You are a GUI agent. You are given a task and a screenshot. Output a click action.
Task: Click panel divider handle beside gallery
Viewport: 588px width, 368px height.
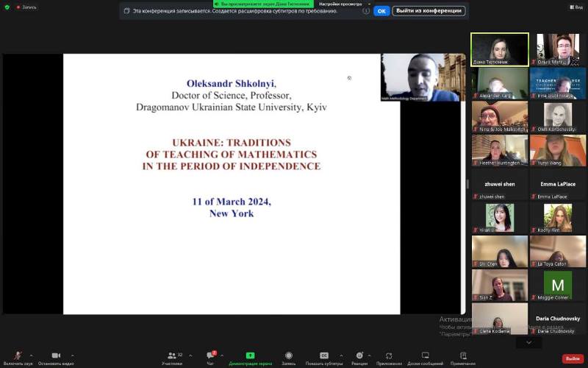pos(467,184)
